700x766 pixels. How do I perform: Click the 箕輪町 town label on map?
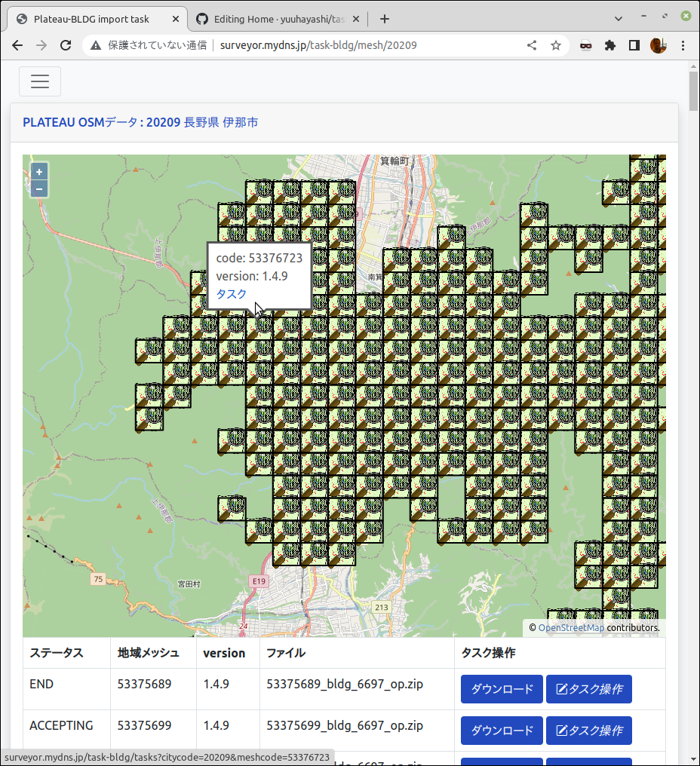coord(395,161)
